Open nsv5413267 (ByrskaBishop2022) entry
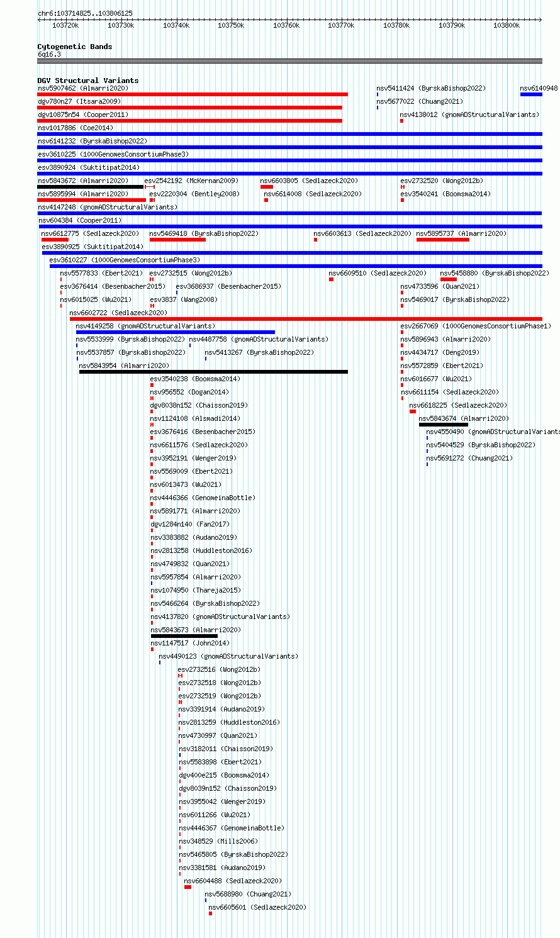This screenshot has height=938, width=560. 259,353
